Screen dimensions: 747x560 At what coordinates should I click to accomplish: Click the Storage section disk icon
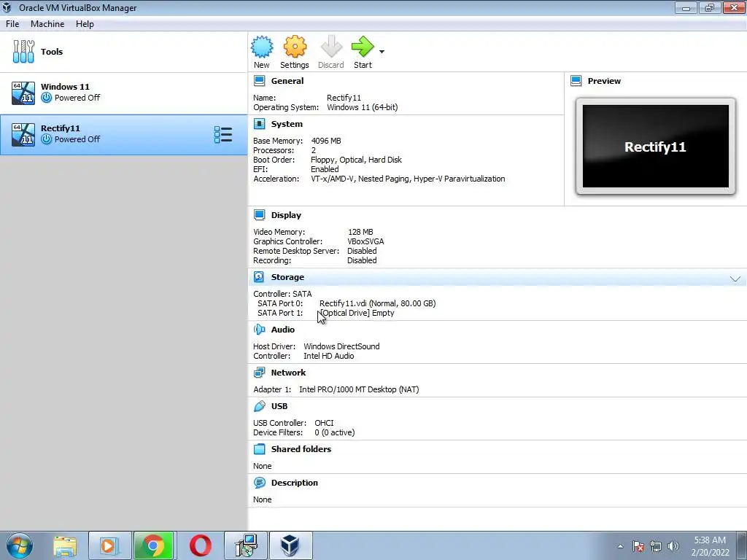pyautogui.click(x=259, y=276)
